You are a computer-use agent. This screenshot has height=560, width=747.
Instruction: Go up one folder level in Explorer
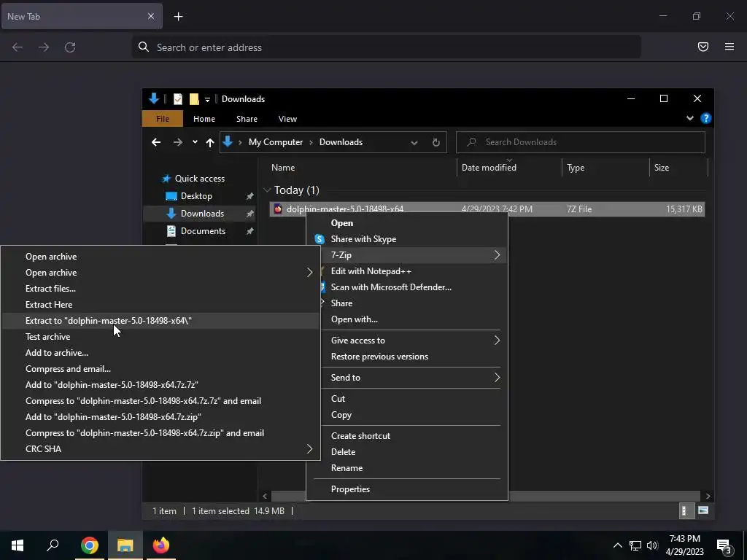coord(209,142)
